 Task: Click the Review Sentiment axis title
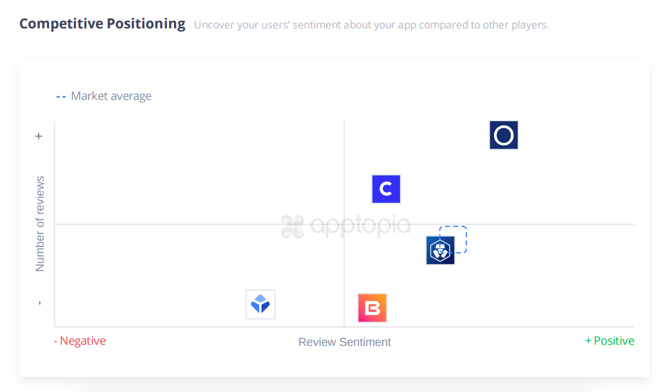click(344, 342)
